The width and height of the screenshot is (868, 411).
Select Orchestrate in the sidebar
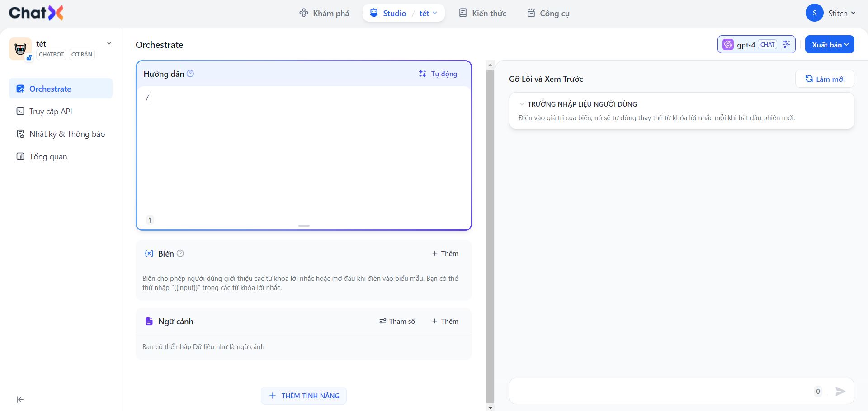click(61, 89)
